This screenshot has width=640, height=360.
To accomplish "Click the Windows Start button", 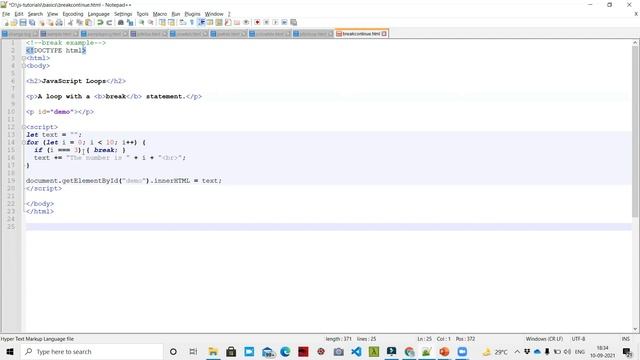I will 10,351.
